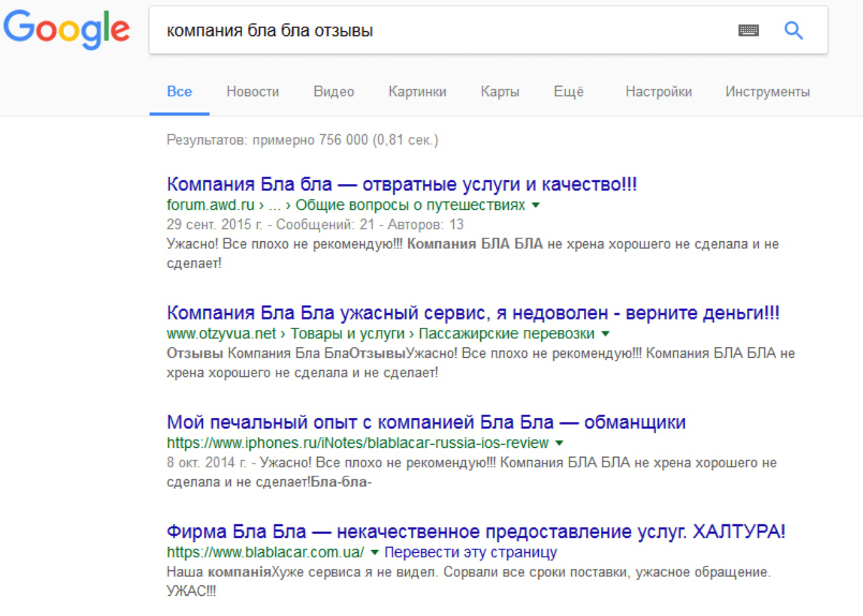Open result 'Фирма Бла Бла — некачественное'
The image size is (863, 616).
pos(476,531)
